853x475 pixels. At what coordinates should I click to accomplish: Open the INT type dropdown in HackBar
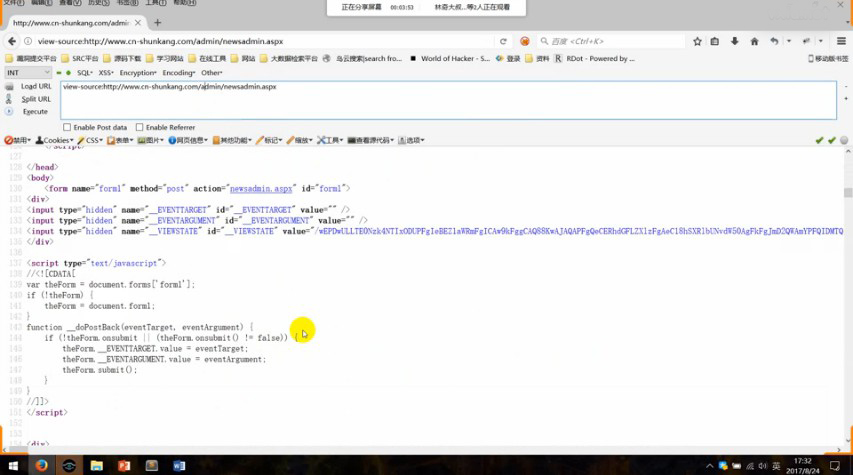tap(27, 73)
